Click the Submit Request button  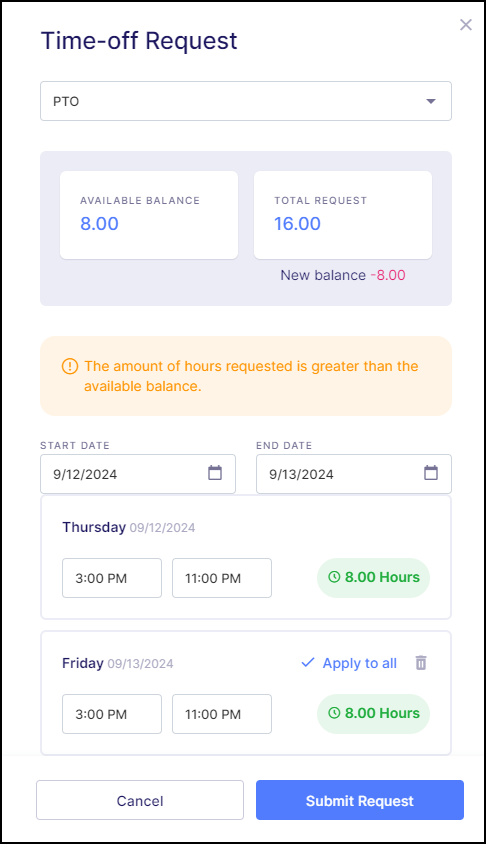pyautogui.click(x=360, y=800)
